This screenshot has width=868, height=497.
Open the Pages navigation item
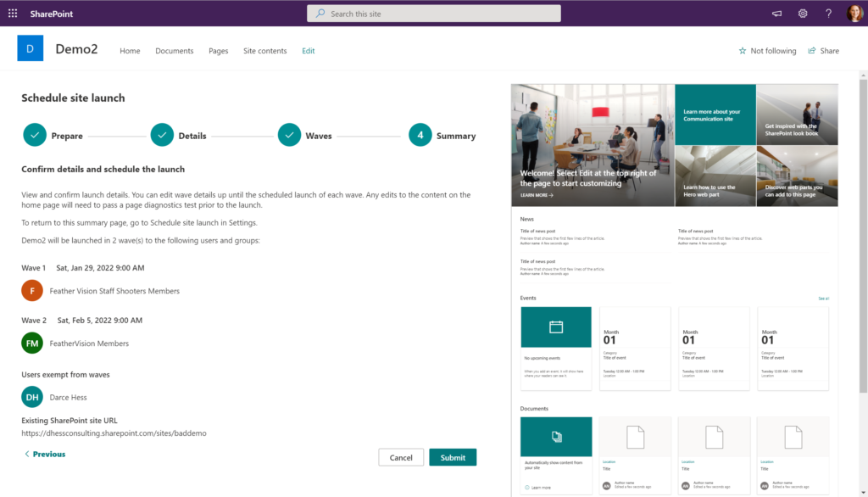pyautogui.click(x=218, y=50)
